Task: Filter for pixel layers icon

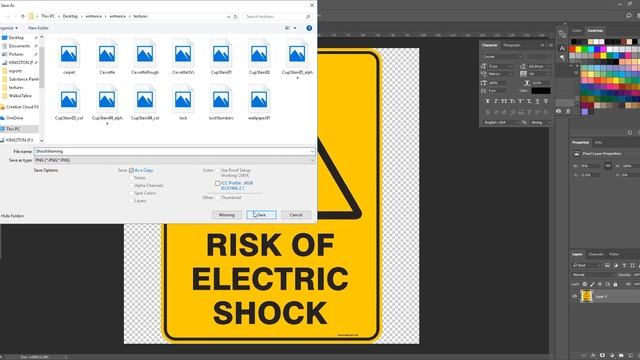Action: [607, 265]
